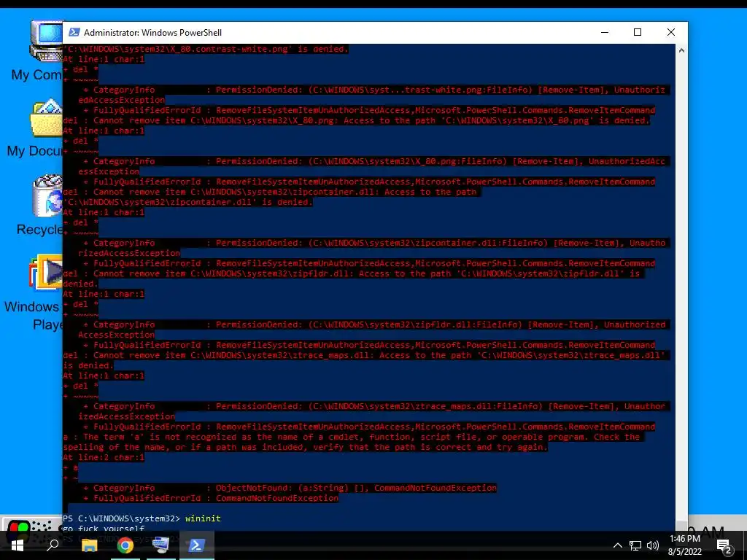This screenshot has height=560, width=747.
Task: Open File Explorer from the taskbar
Action: coord(89,545)
